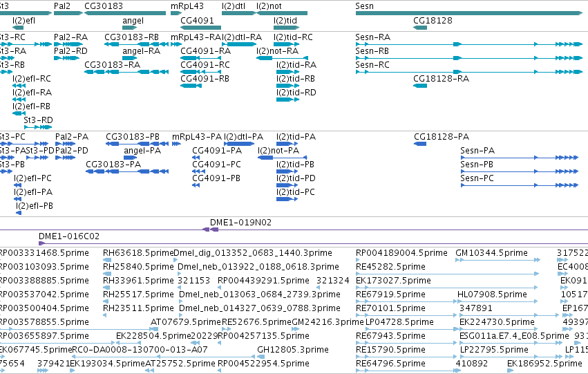Screen dimensions: 588x374
Task: Select the CG4091 gene bar
Action: click(x=200, y=28)
